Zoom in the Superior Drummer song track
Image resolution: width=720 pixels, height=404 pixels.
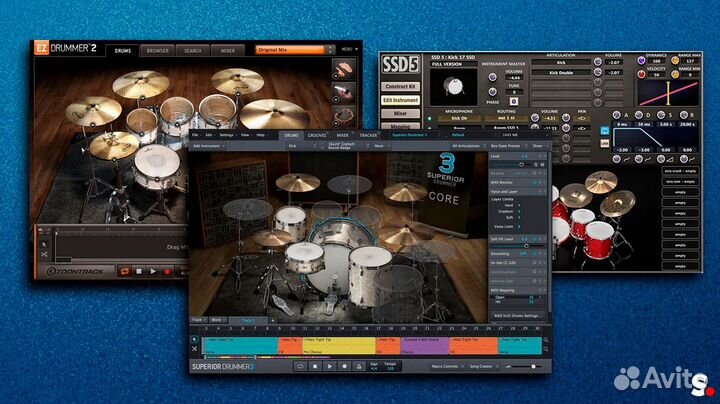[x=546, y=340]
